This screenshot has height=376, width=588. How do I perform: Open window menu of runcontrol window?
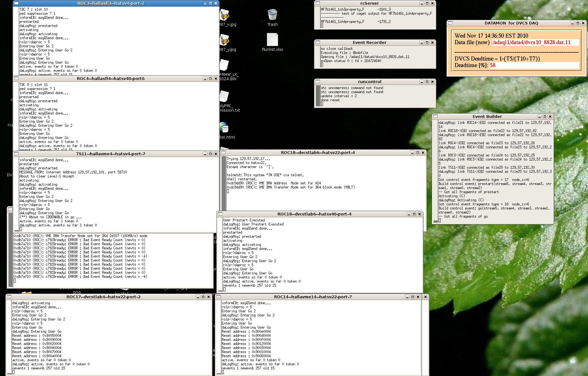pos(318,82)
